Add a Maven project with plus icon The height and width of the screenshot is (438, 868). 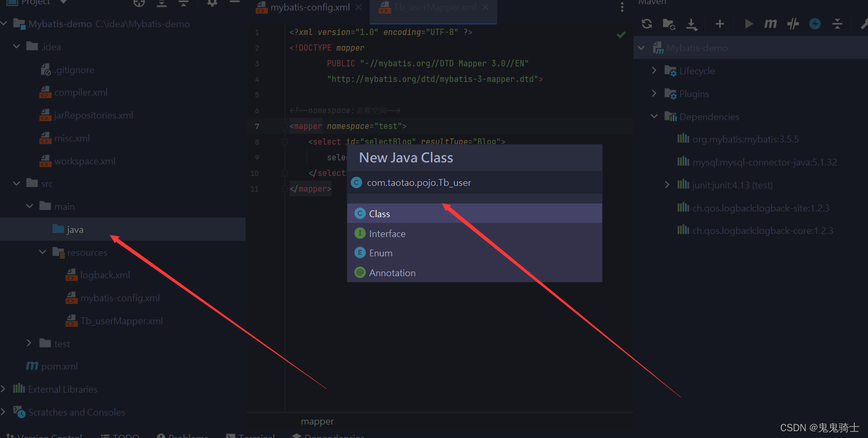[x=720, y=23]
